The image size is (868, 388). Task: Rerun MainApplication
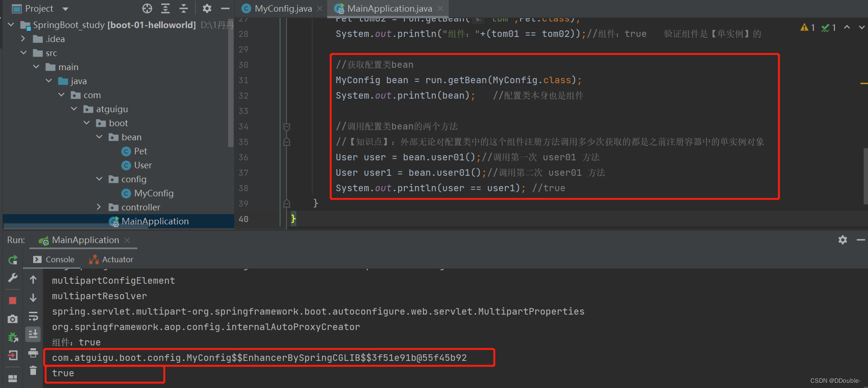(13, 260)
